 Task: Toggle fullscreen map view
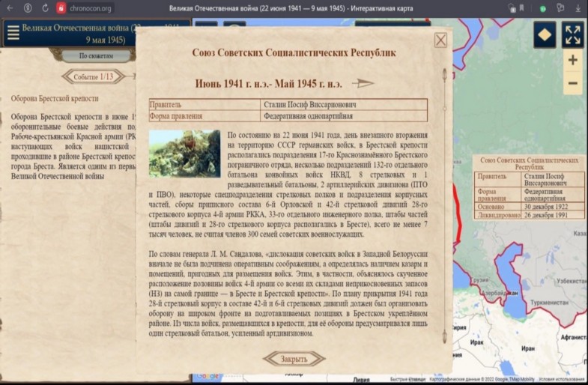click(x=573, y=33)
